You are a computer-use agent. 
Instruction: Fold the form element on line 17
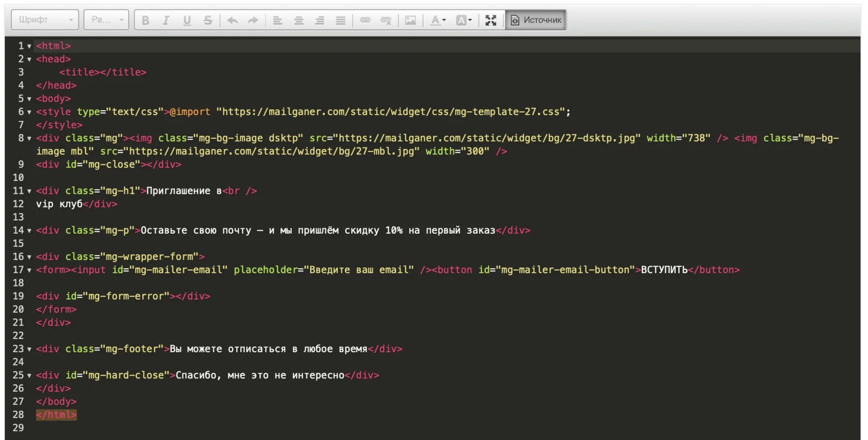coord(29,270)
